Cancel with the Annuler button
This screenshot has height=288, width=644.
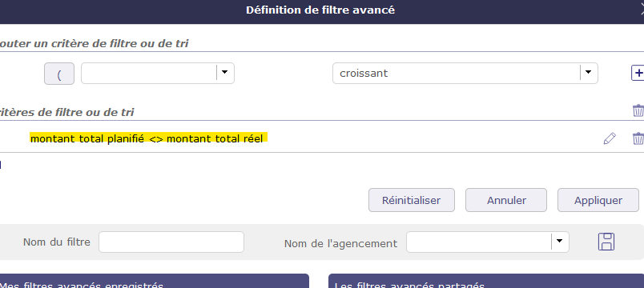coord(506,200)
